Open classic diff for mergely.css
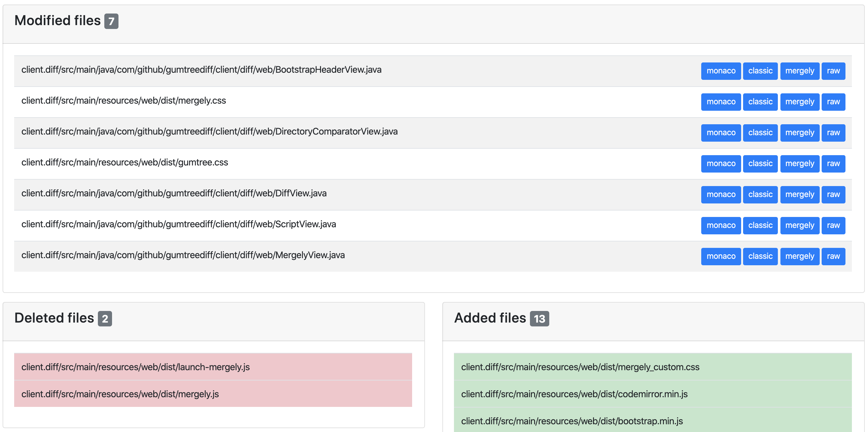The width and height of the screenshot is (868, 432). point(760,102)
